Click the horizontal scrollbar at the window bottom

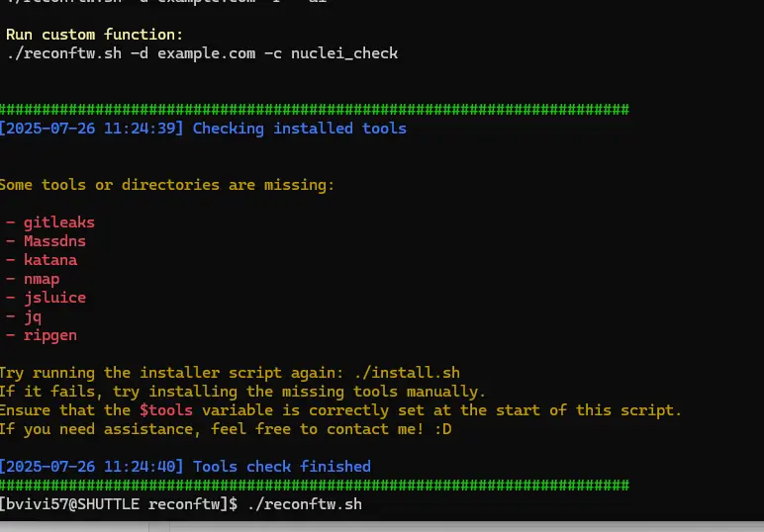[x=382, y=527]
